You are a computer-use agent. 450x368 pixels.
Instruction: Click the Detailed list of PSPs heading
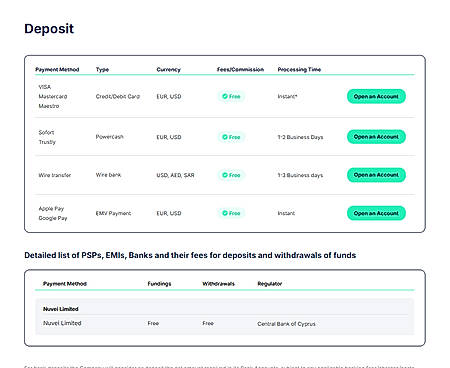tap(190, 255)
